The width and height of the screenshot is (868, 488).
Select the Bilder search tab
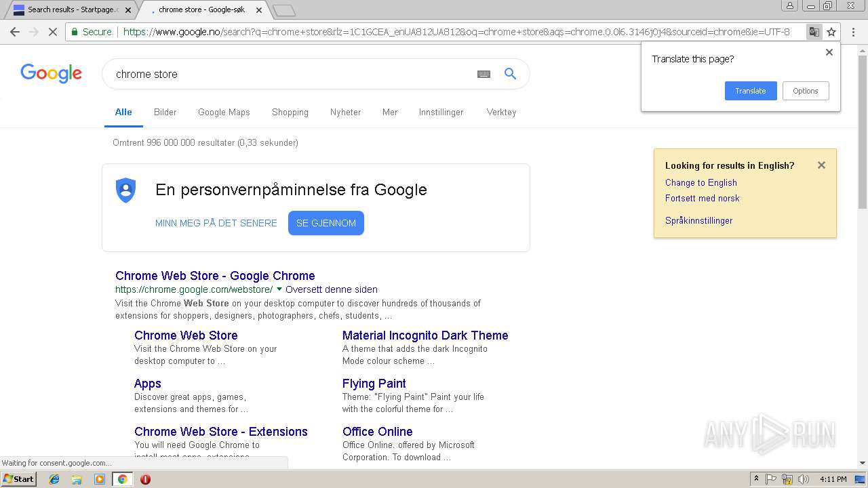point(165,113)
